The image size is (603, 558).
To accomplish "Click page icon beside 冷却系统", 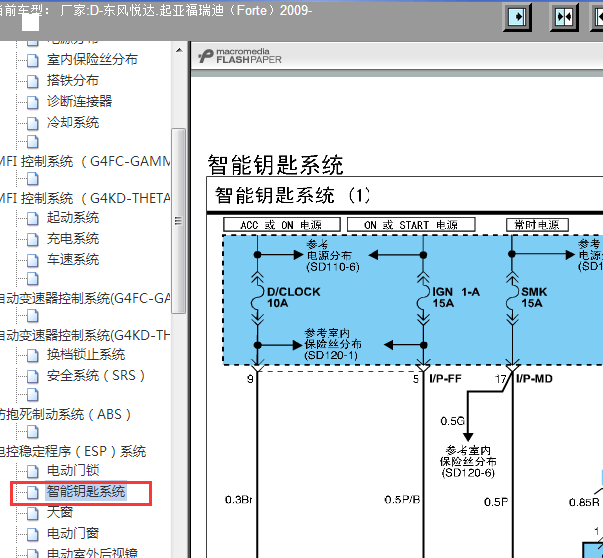I will point(33,123).
